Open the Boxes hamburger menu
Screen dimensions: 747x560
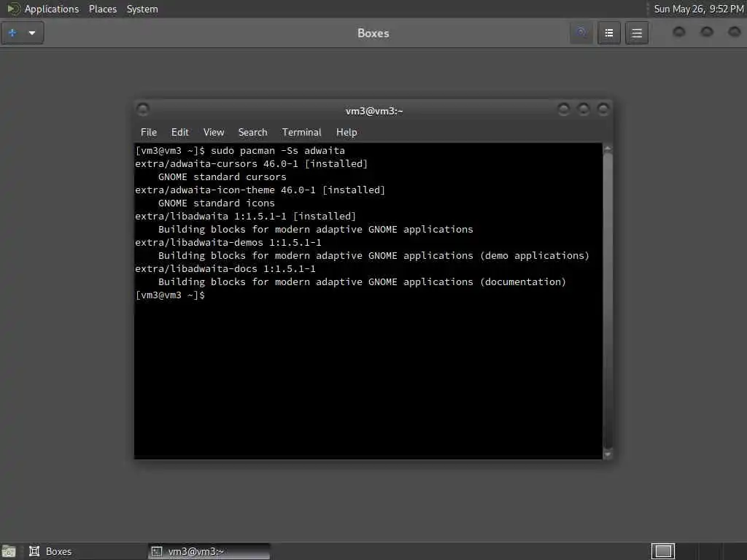(x=636, y=33)
